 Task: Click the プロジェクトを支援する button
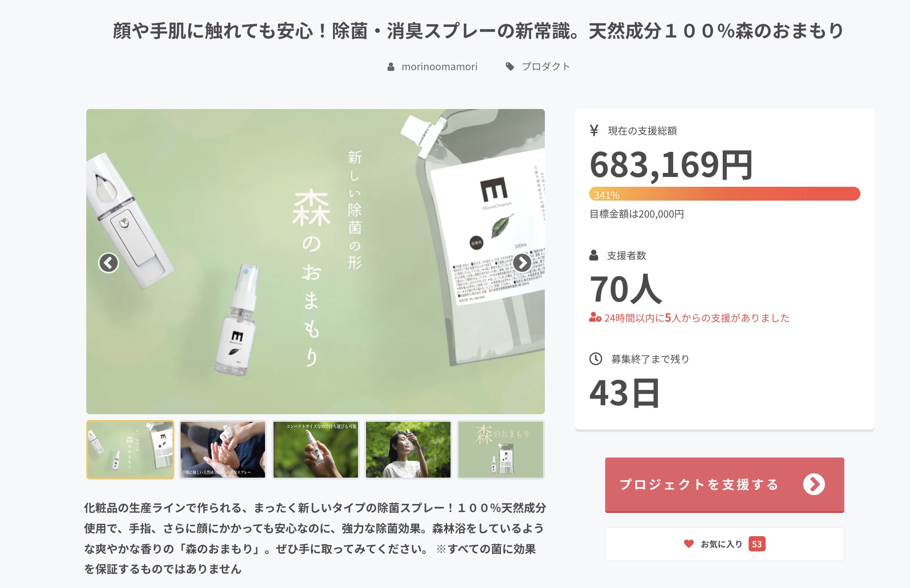(x=725, y=485)
